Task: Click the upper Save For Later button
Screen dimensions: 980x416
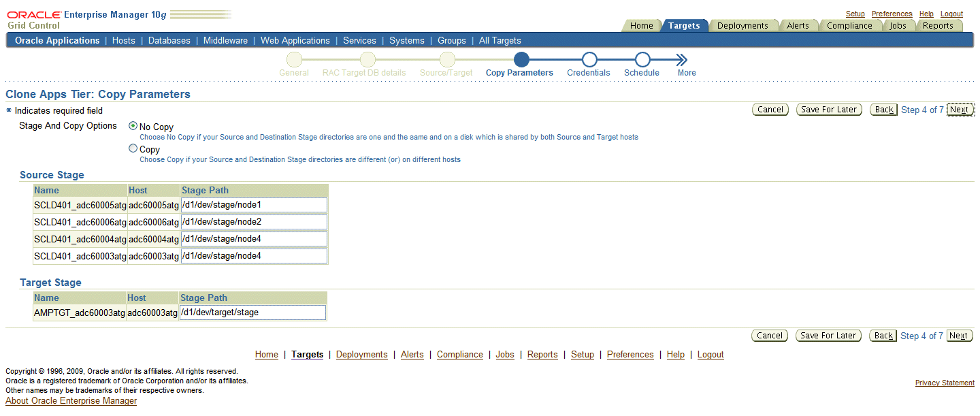Action: (829, 110)
